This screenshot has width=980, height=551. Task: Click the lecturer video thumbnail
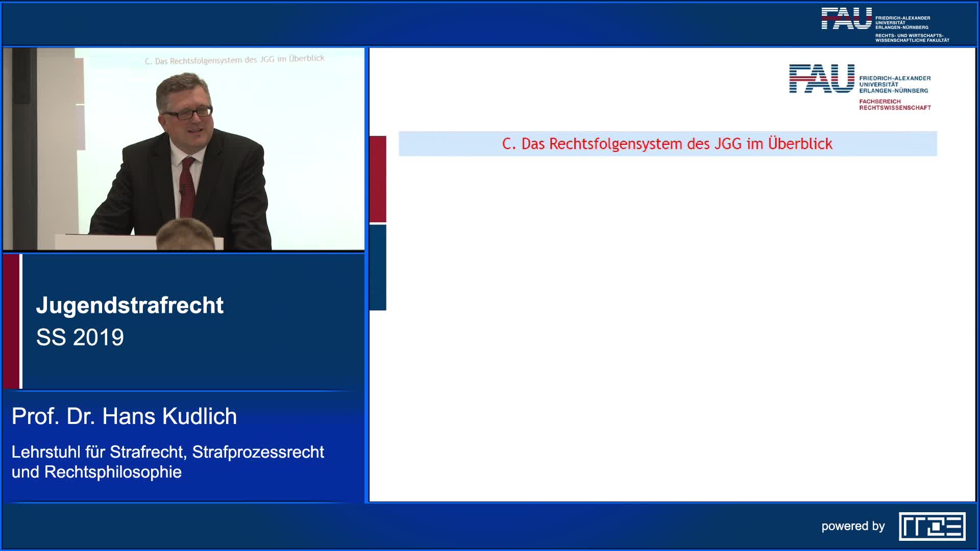click(x=184, y=149)
